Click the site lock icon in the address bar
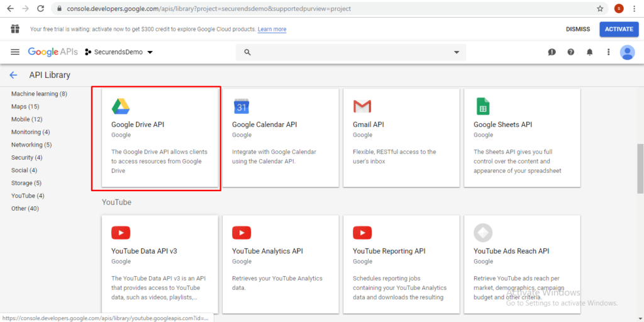 60,9
